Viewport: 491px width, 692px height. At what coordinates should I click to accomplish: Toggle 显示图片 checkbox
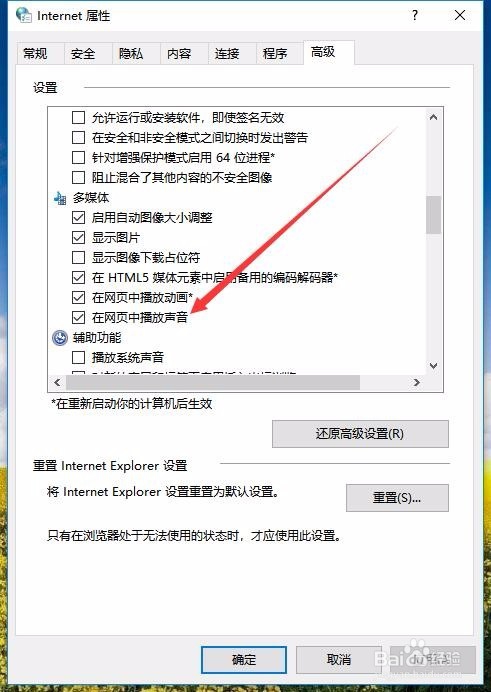pyautogui.click(x=79, y=237)
